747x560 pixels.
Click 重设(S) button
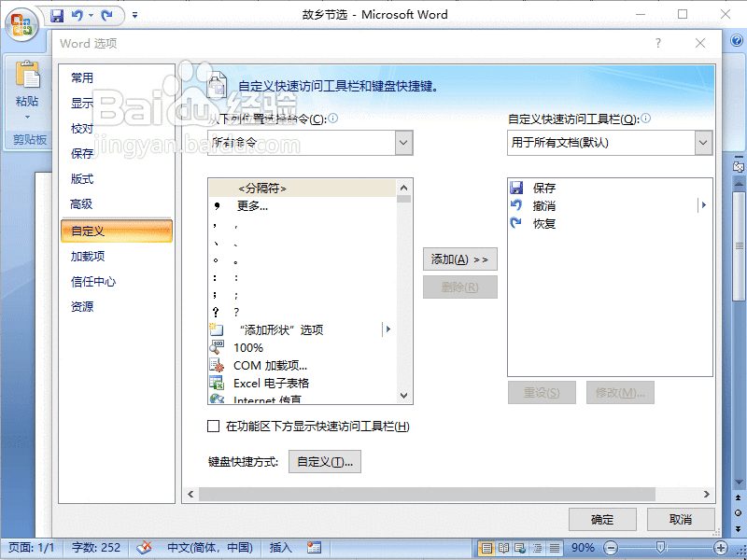[x=542, y=392]
